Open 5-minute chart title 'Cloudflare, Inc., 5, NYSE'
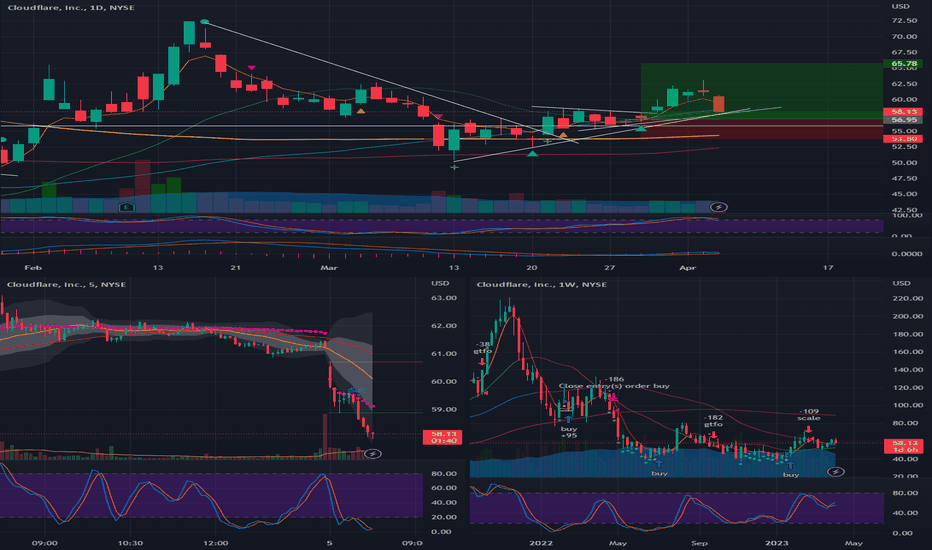This screenshot has width=932, height=550. pos(66,284)
